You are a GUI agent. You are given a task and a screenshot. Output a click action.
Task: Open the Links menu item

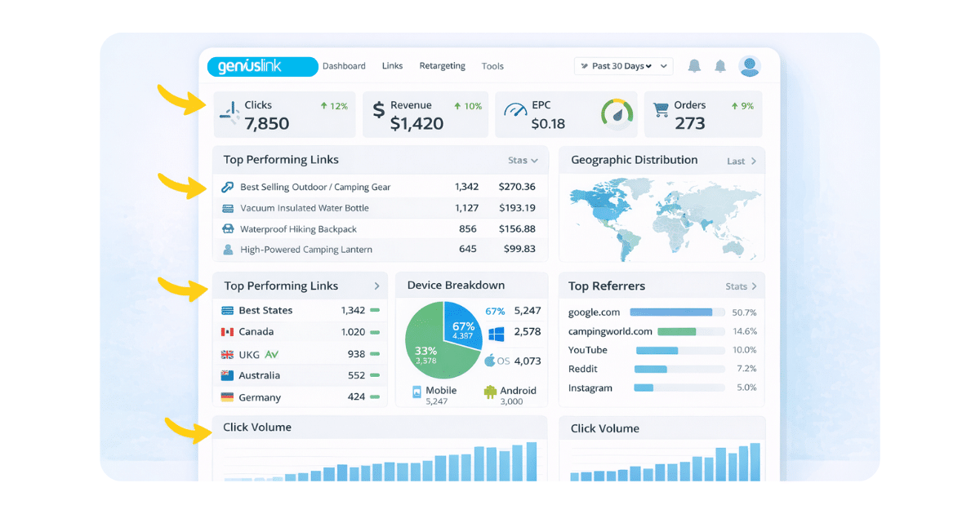tap(392, 66)
